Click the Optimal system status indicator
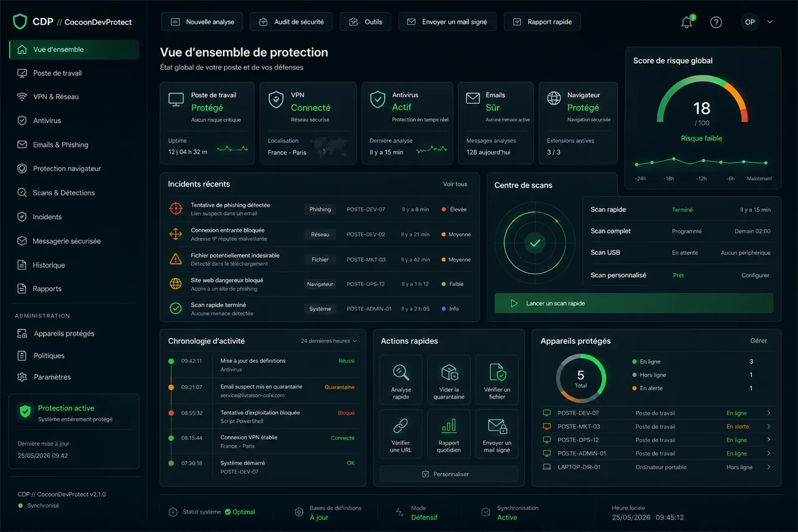Image resolution: width=798 pixels, height=532 pixels. point(240,512)
